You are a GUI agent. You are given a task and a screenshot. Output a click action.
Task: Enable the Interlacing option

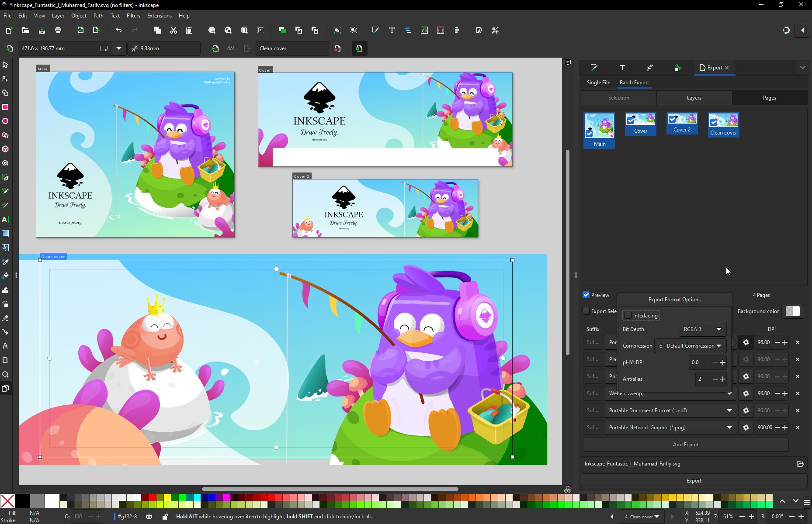(628, 315)
